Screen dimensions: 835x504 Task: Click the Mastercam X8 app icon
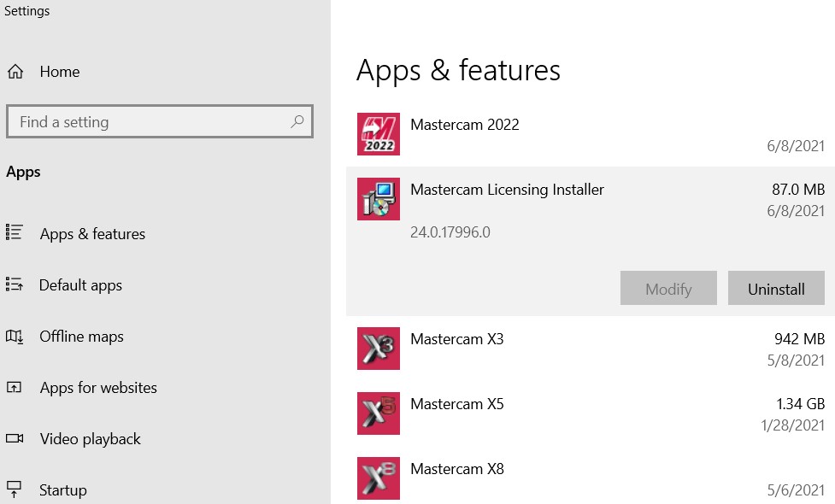click(x=379, y=478)
